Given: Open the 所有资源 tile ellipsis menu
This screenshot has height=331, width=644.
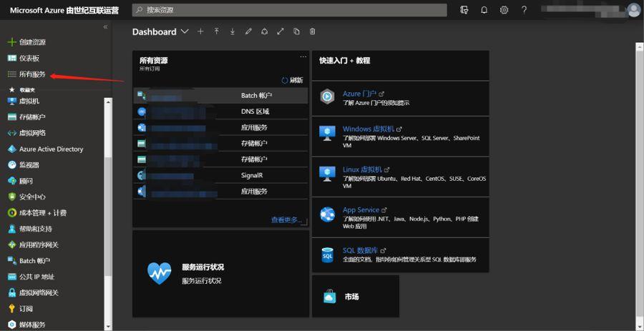Looking at the screenshot, I should (303, 56).
